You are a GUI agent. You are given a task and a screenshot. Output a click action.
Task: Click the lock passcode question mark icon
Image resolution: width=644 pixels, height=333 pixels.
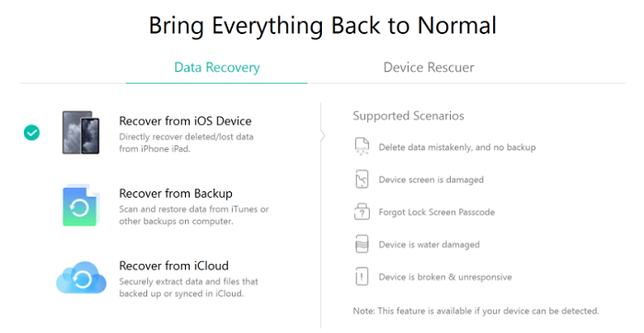click(x=362, y=212)
